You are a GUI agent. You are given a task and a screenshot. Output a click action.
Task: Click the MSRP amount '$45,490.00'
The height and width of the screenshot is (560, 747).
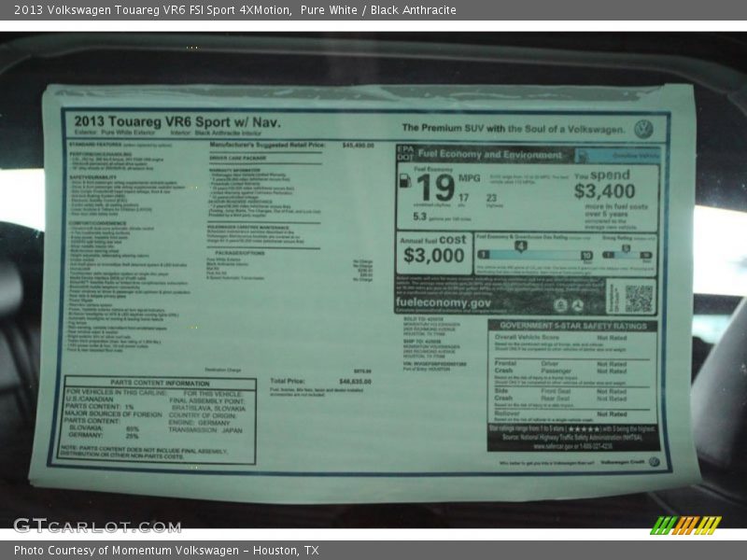[359, 145]
